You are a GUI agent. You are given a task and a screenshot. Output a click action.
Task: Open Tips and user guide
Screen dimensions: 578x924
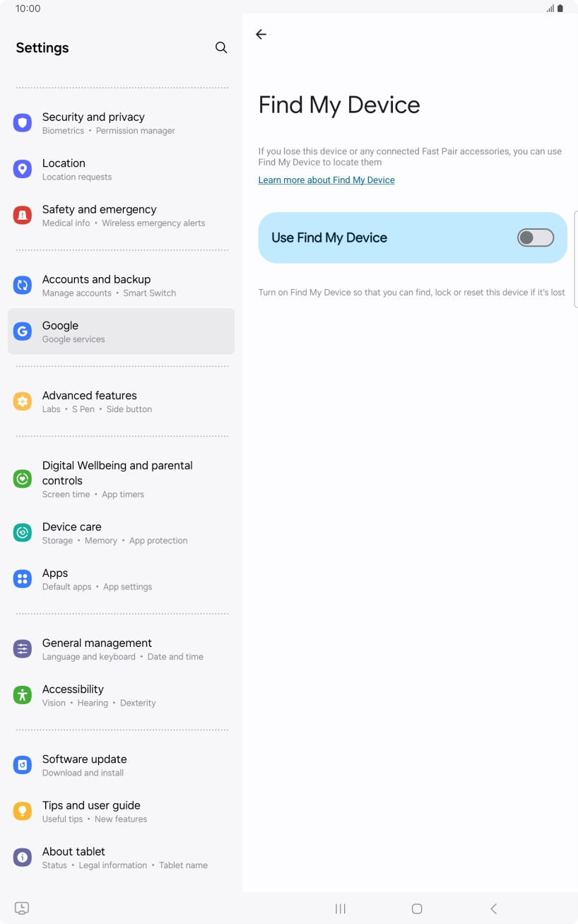pos(121,811)
